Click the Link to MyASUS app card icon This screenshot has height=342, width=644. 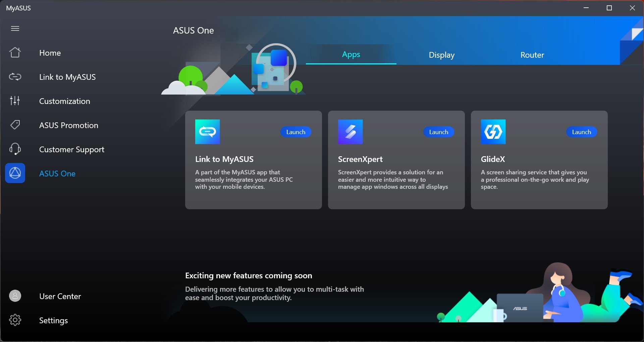coord(208,132)
